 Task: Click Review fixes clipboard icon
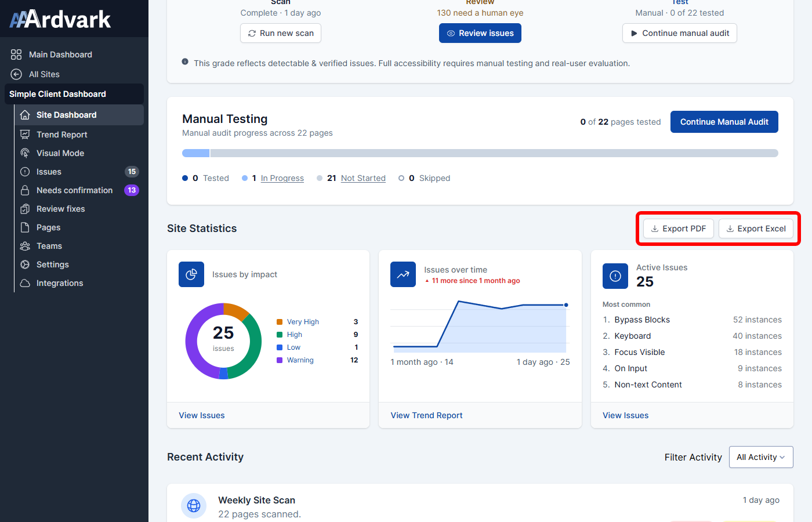tap(25, 209)
